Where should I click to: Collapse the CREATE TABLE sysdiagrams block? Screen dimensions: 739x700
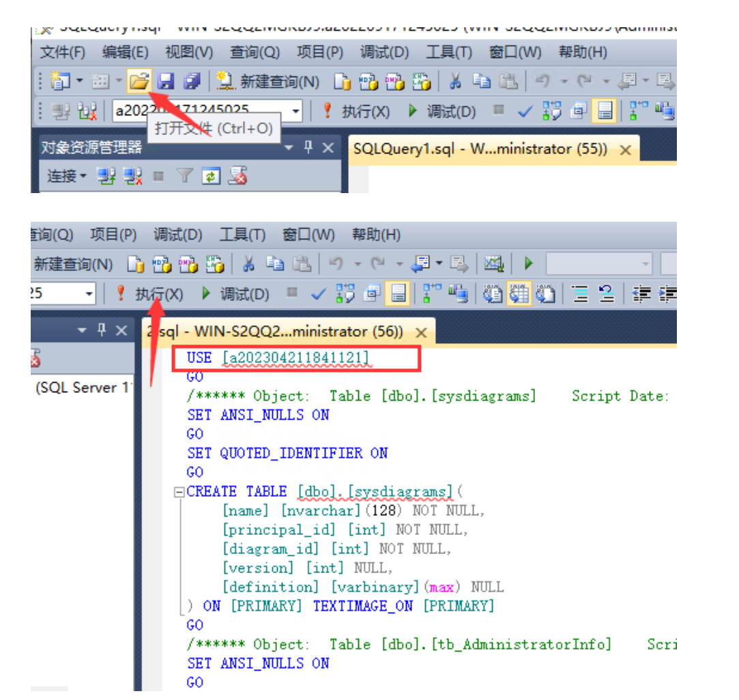pos(179,492)
